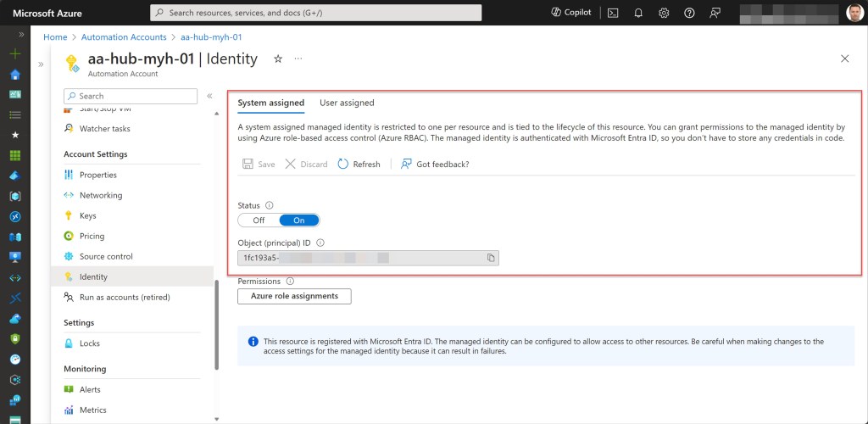Click the global search resources box

(315, 13)
